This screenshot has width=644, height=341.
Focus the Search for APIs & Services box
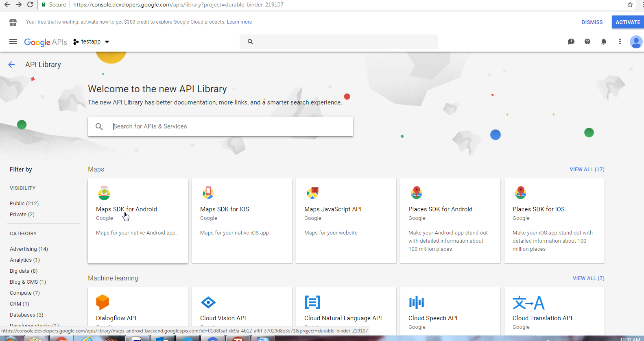click(220, 126)
